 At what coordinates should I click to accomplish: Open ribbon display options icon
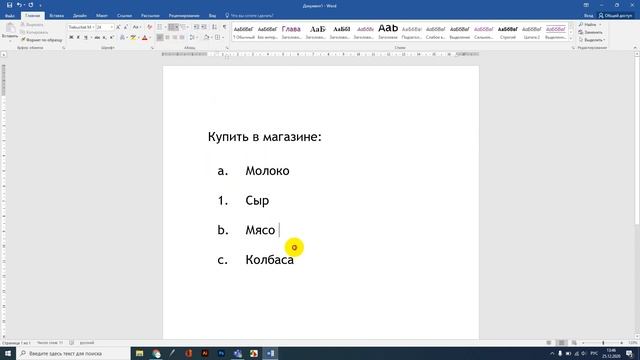(586, 5)
